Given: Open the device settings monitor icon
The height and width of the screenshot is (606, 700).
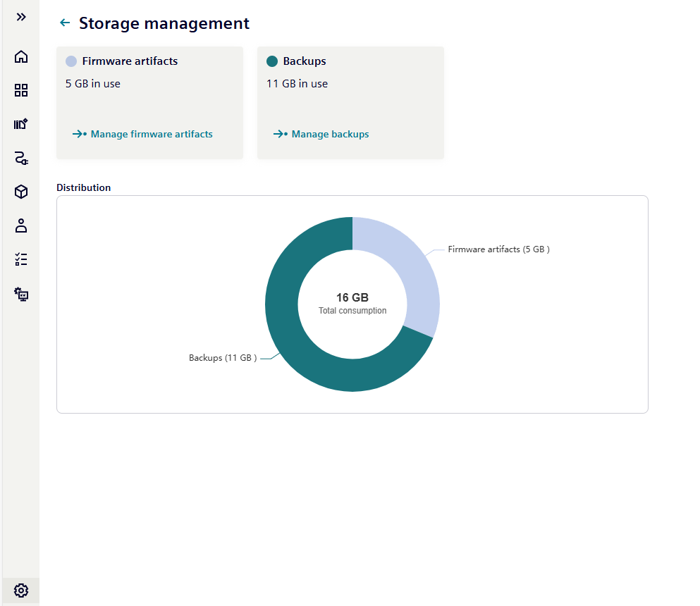Looking at the screenshot, I should click(x=21, y=293).
